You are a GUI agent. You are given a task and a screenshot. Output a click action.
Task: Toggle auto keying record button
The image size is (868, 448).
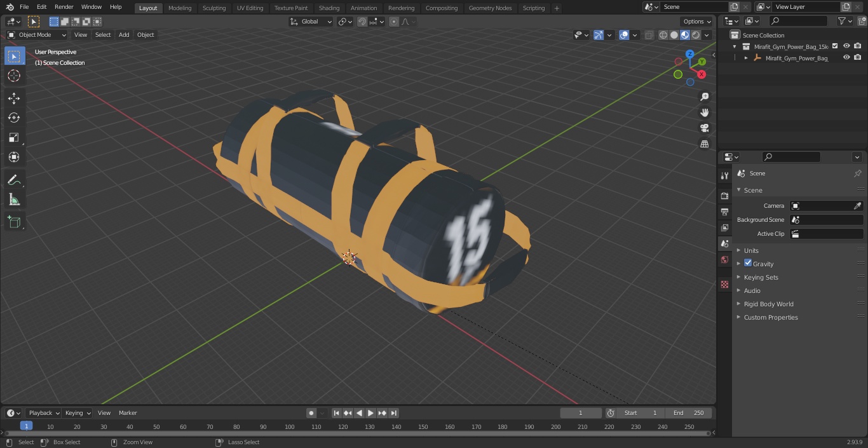pos(311,413)
